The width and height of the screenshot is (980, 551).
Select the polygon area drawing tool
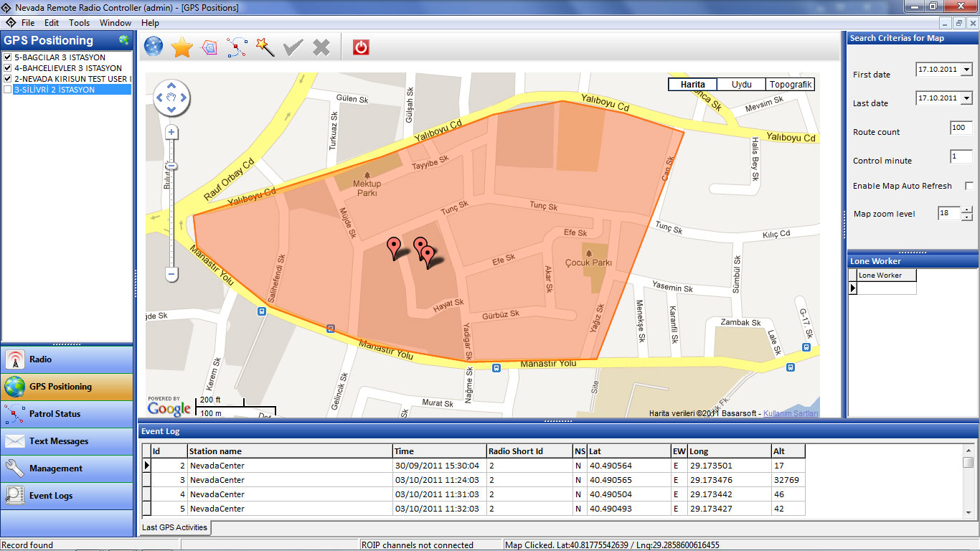tap(209, 47)
